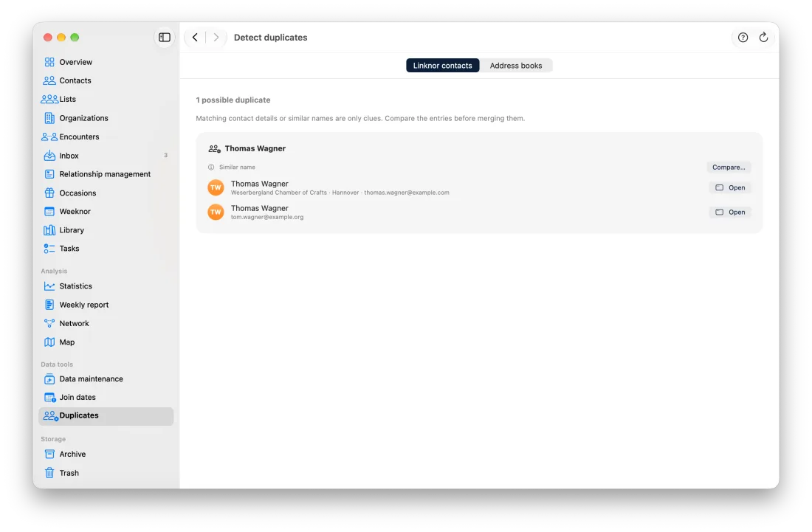812x532 pixels.
Task: Open the Thomas Wagner tom.wagner@example.org contact
Action: tap(729, 213)
